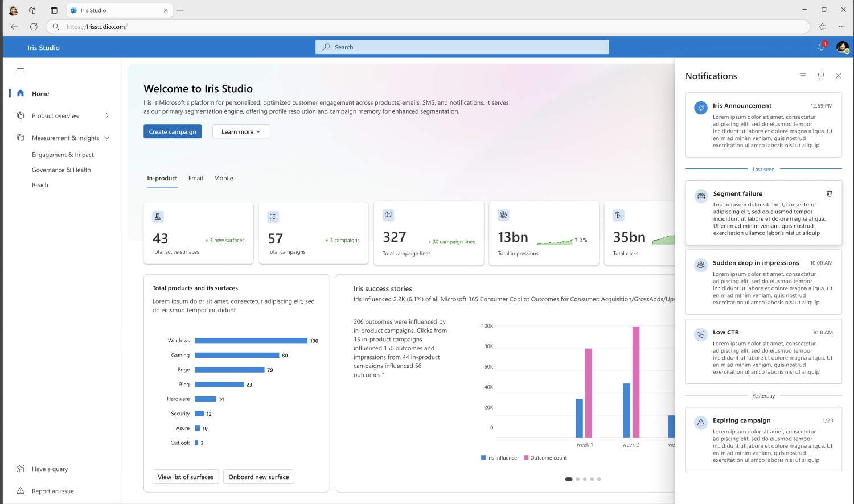
Task: Click Onboard new surface button
Action: coord(259,477)
